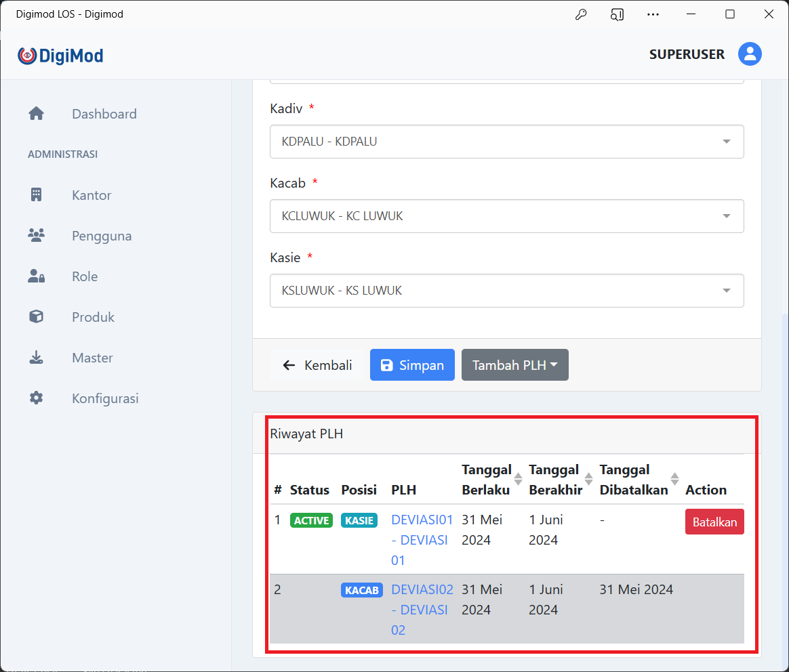Sort by Tanggal Berlaku column
The image size is (789, 672).
pos(518,480)
